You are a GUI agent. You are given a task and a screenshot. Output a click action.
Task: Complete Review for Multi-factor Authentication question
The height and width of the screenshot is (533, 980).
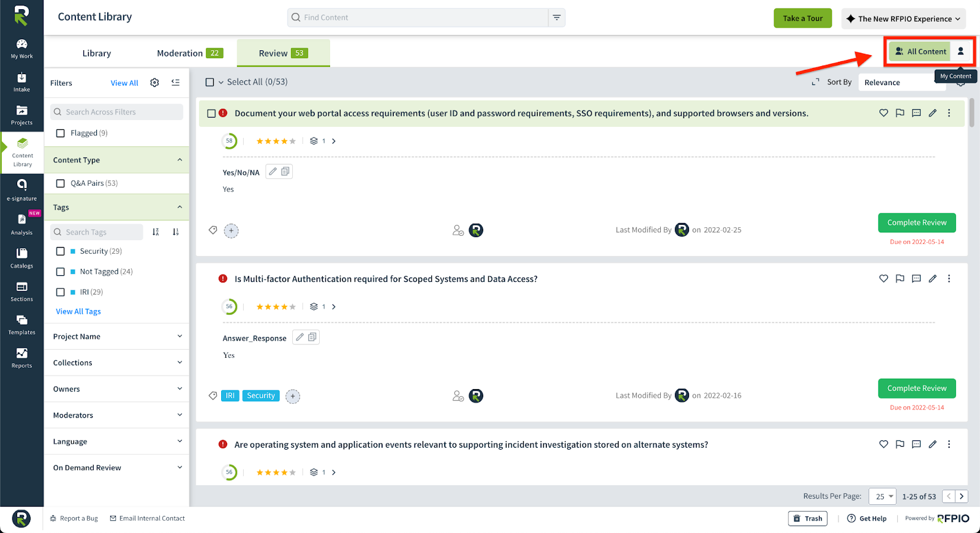tap(917, 388)
